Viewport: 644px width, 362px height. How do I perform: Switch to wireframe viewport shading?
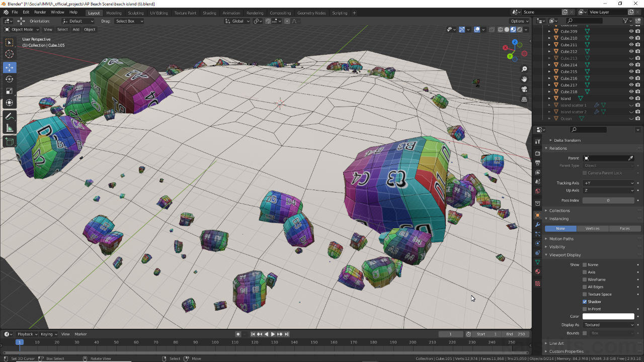coord(500,29)
